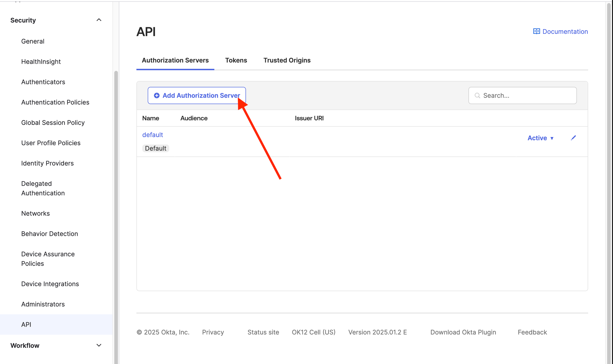Viewport: 613px width, 364px height.
Task: Focus the Search authorization servers field
Action: tap(522, 95)
